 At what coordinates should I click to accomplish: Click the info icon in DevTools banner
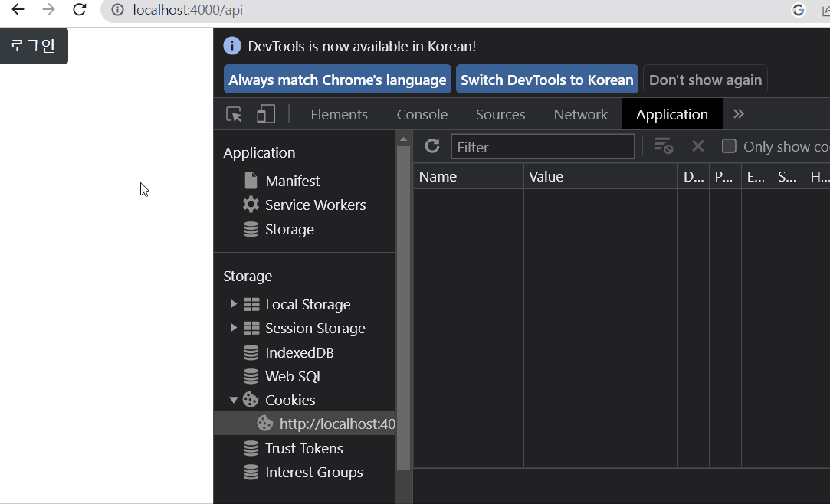[x=232, y=46]
